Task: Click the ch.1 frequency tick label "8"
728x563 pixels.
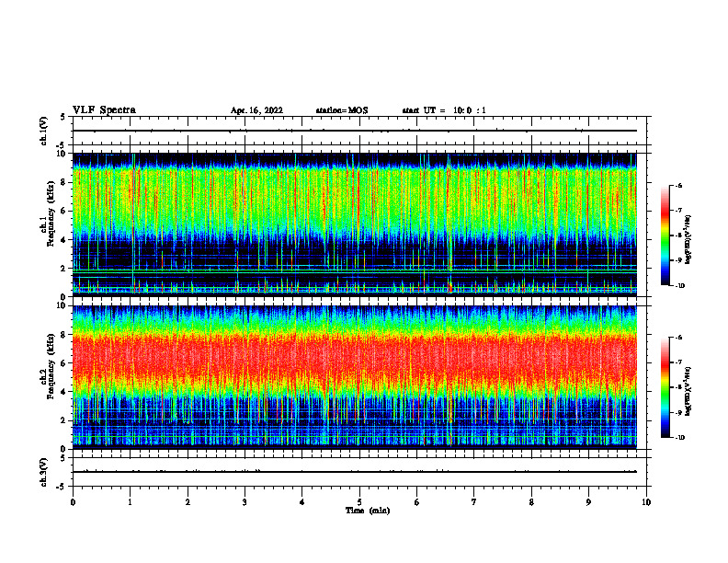Action: [x=64, y=182]
